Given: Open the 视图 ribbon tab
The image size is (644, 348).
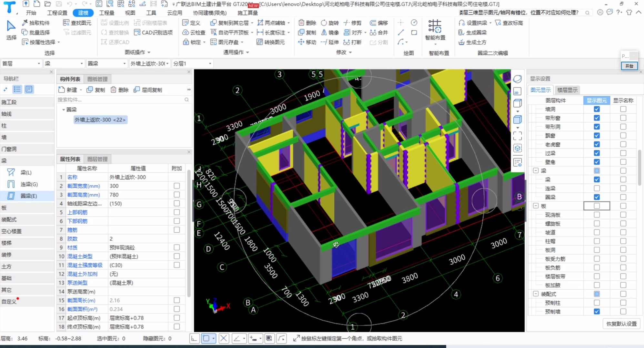Looking at the screenshot, I should point(130,13).
